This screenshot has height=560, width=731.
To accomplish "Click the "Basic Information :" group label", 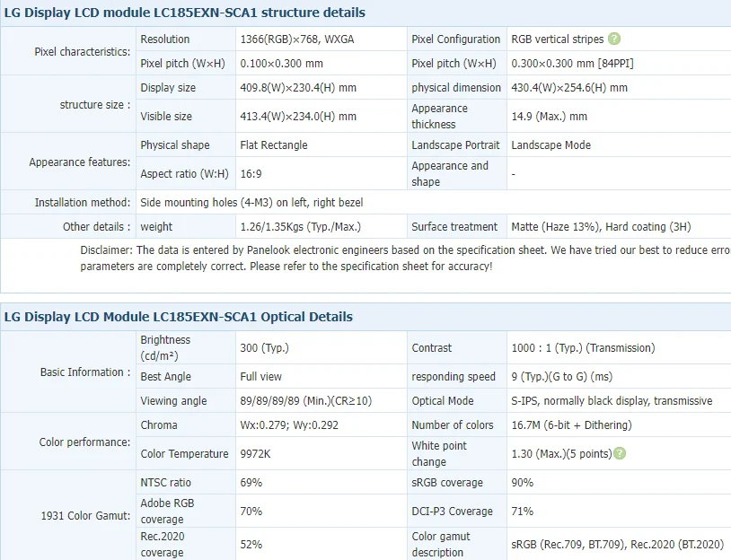I will (x=85, y=372).
